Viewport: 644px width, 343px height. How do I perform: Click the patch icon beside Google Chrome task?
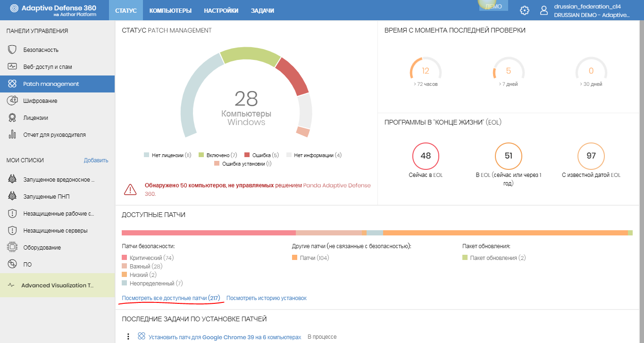[x=141, y=336]
